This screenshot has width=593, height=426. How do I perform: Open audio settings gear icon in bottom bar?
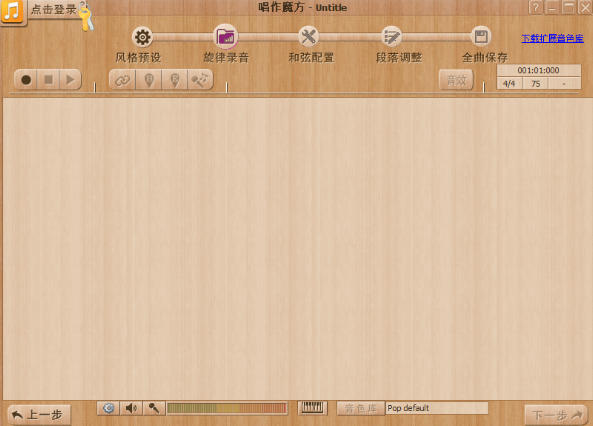[109, 408]
